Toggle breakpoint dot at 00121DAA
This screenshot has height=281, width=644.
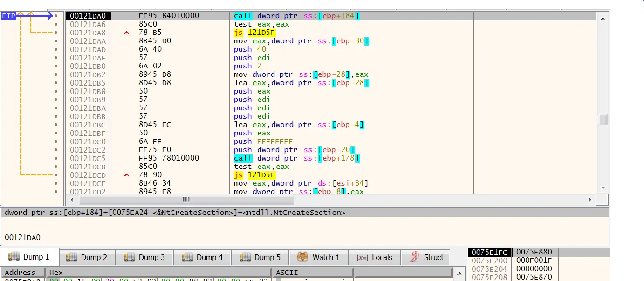pos(56,41)
